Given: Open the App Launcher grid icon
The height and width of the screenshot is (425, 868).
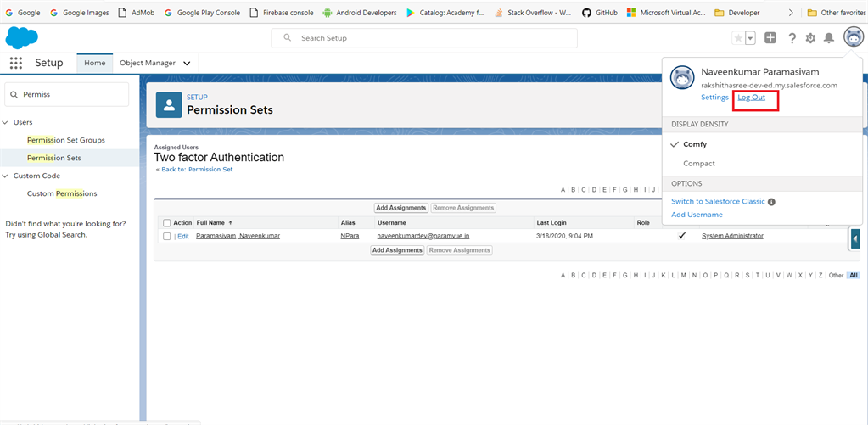Looking at the screenshot, I should click(x=16, y=63).
